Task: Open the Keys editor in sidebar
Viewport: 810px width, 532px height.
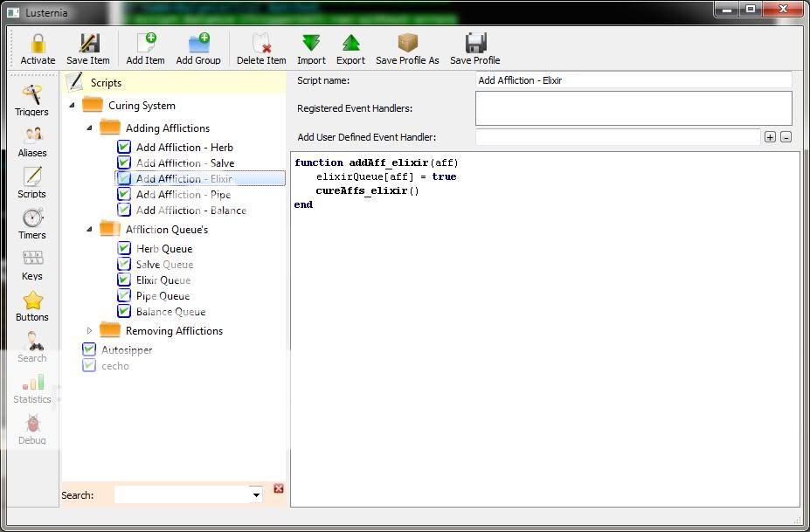Action: point(32,265)
